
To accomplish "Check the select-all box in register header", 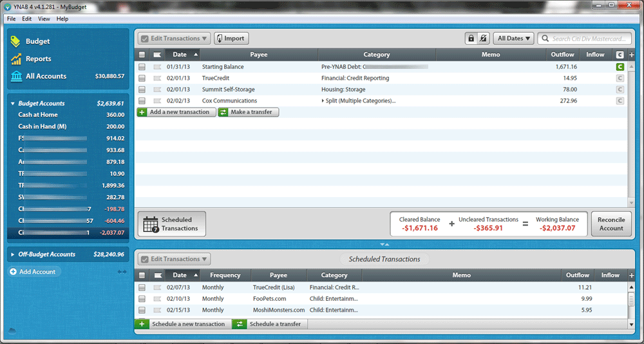I will click(x=142, y=54).
